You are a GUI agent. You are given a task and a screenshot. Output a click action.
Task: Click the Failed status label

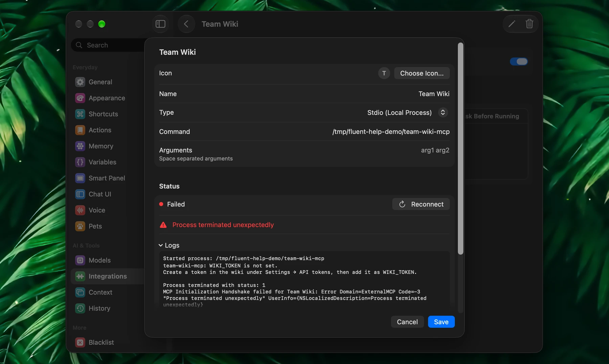coord(176,204)
